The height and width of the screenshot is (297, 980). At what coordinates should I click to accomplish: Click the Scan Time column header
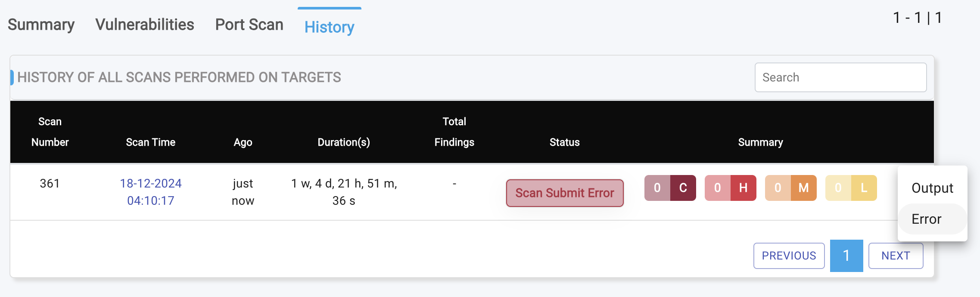(x=151, y=142)
